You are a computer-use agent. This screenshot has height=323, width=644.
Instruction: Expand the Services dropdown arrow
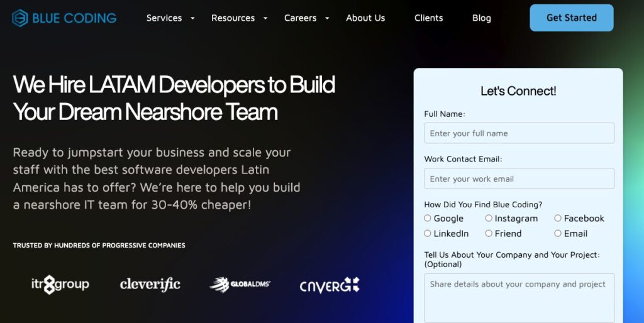pos(192,18)
